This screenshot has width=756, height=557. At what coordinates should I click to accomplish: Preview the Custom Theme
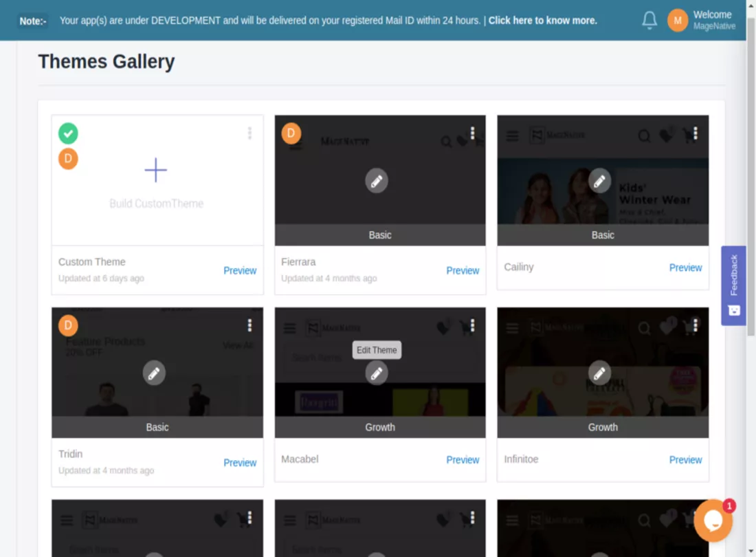tap(240, 271)
